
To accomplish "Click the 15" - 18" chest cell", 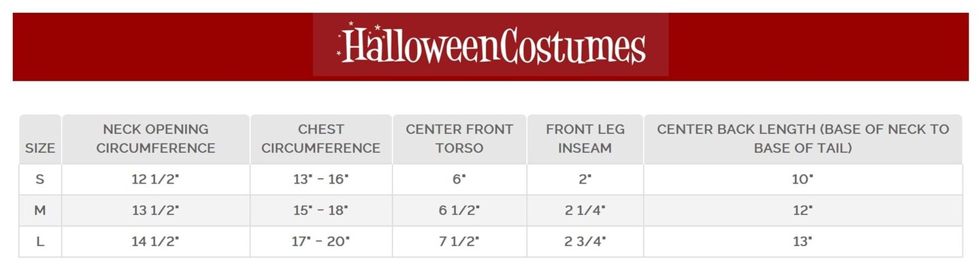I will (x=321, y=211).
